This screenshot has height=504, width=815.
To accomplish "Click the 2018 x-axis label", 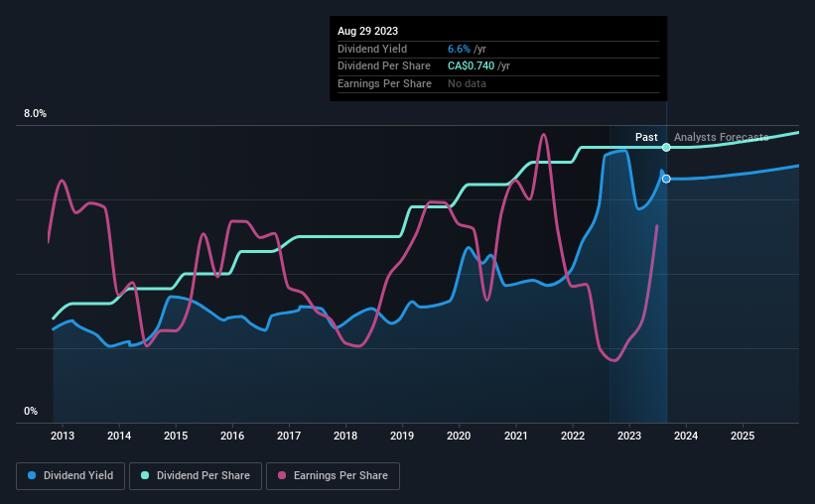I will coord(345,436).
